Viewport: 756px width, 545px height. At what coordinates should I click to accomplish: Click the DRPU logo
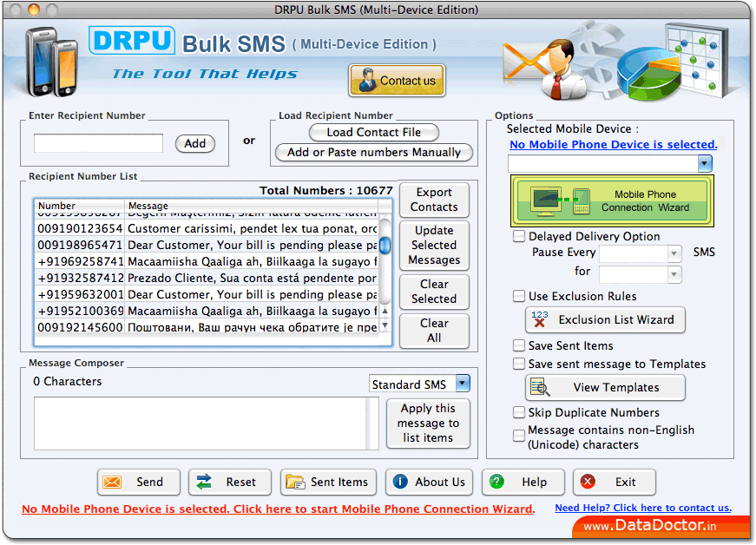point(132,41)
